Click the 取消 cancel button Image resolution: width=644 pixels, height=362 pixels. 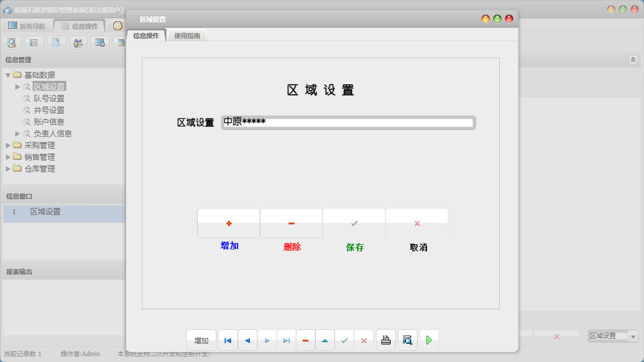416,223
